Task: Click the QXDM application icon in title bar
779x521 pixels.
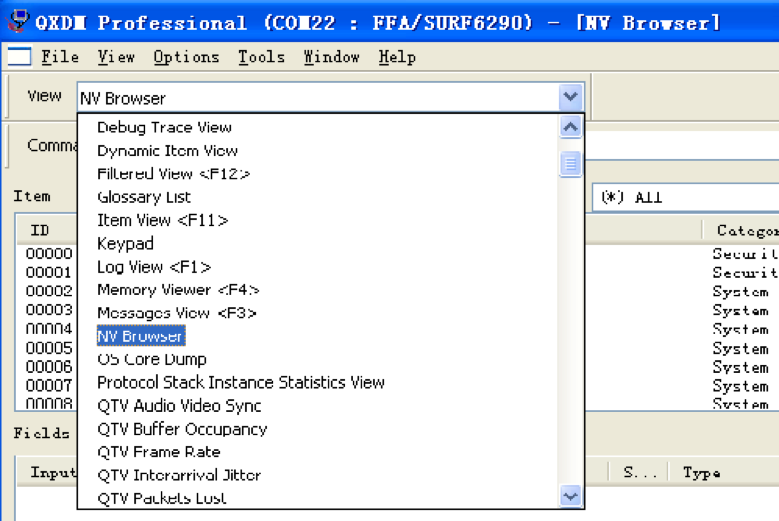Action: (x=17, y=21)
